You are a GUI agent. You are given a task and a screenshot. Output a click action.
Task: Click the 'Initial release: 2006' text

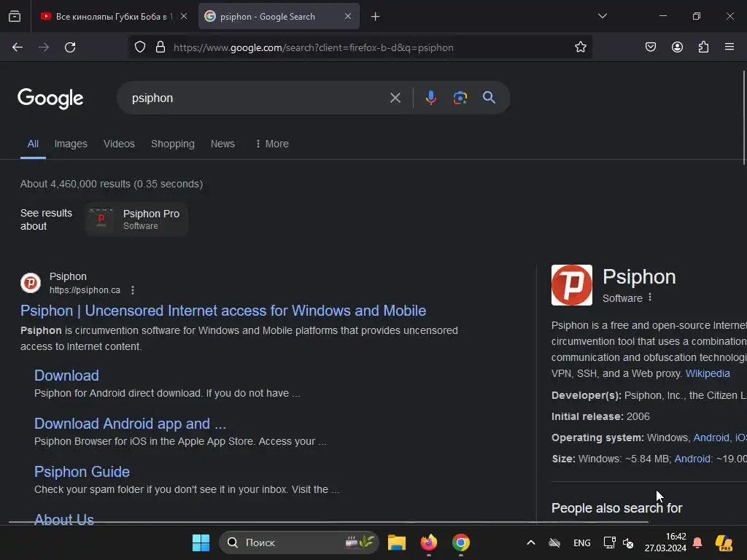click(600, 416)
